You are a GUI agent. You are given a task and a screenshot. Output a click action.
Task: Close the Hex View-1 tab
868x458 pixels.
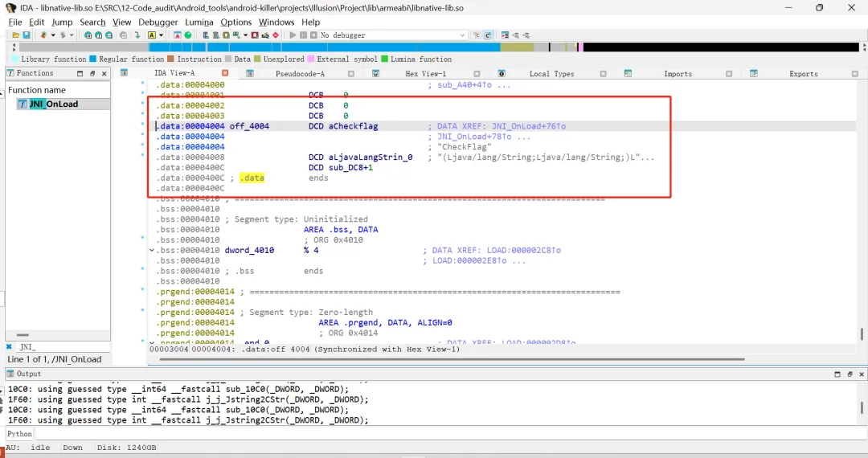pos(477,74)
